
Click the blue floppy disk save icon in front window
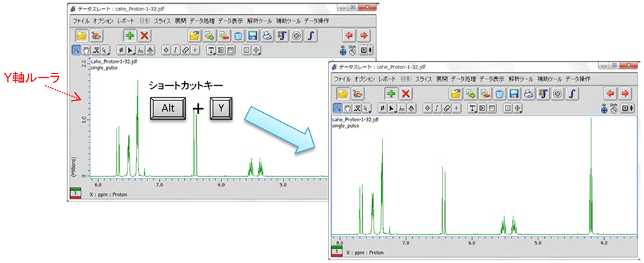[x=514, y=93]
